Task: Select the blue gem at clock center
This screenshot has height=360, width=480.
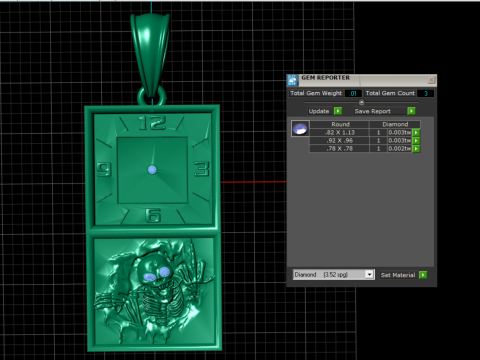Action: click(152, 170)
